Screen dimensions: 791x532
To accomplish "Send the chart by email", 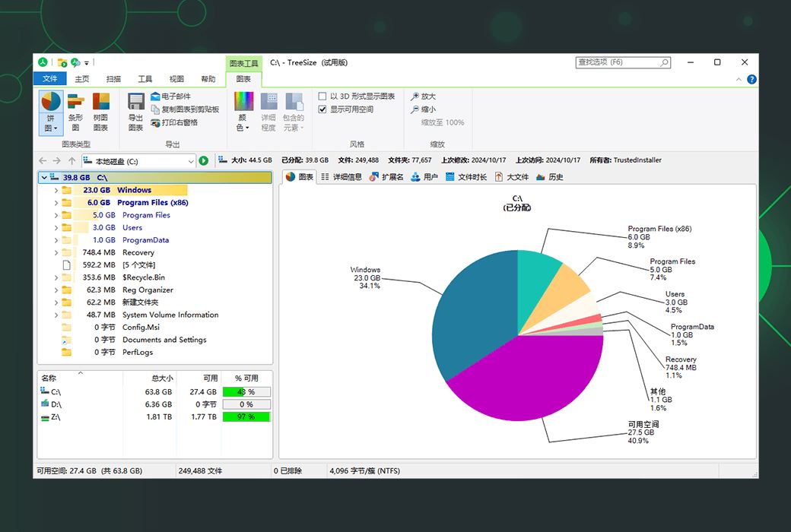I will [171, 97].
